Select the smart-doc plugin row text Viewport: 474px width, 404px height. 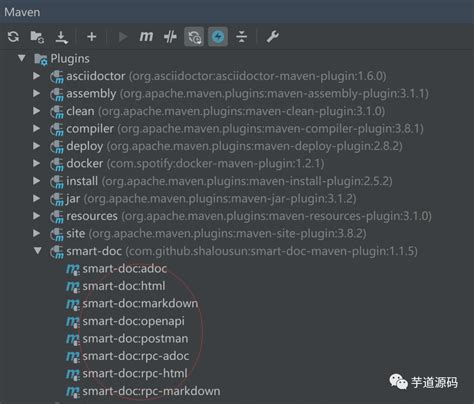pos(242,251)
